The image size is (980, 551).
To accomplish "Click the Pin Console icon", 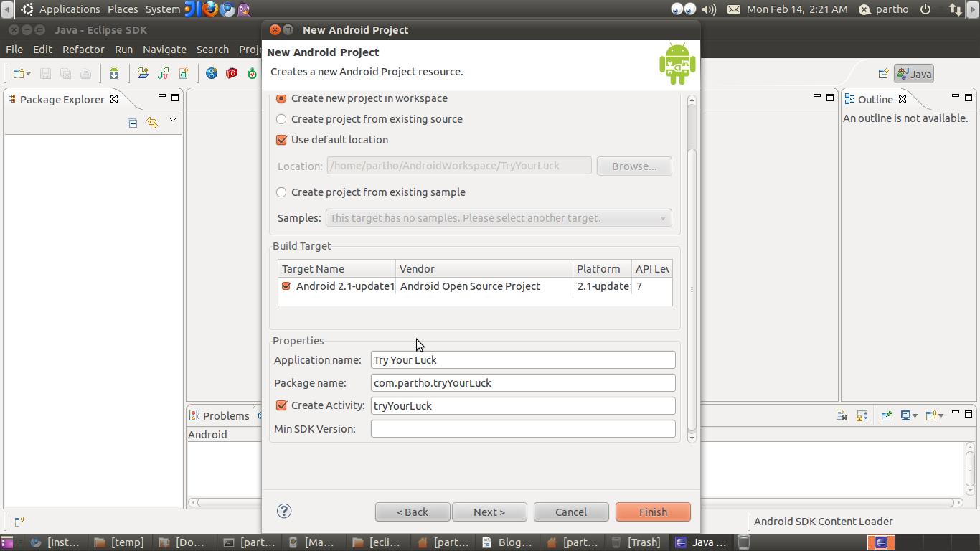I will 887,415.
